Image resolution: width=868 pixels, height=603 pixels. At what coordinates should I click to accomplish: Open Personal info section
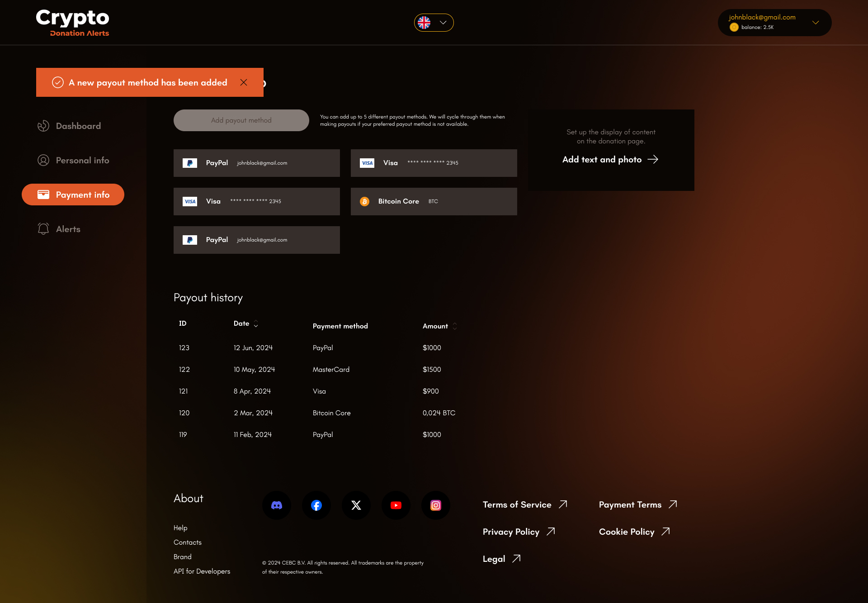coord(82,160)
